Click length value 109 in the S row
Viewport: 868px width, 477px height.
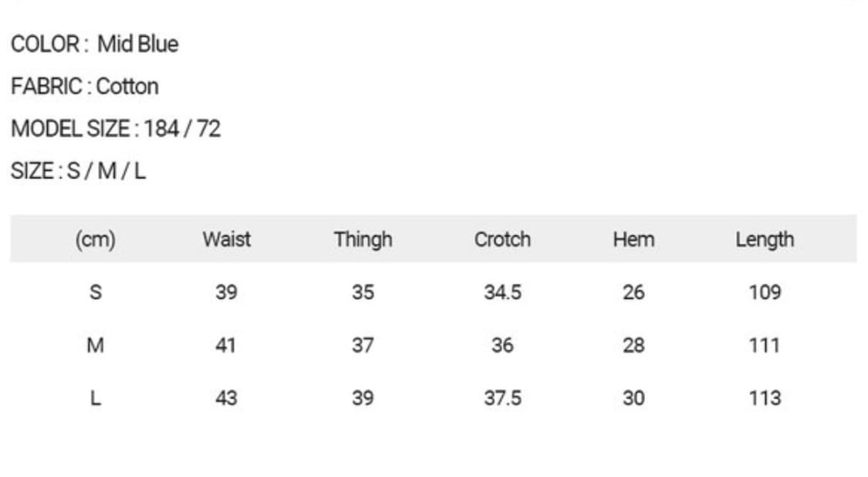[x=764, y=293]
